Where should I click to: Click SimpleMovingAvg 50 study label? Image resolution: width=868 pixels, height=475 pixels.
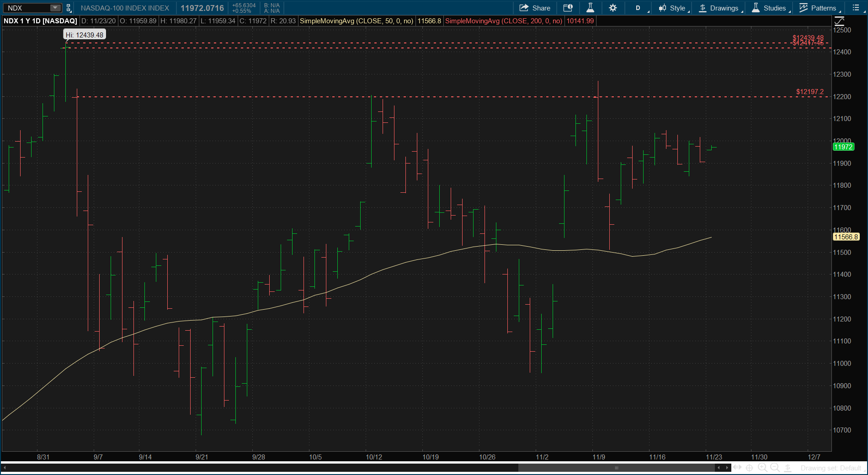[357, 21]
